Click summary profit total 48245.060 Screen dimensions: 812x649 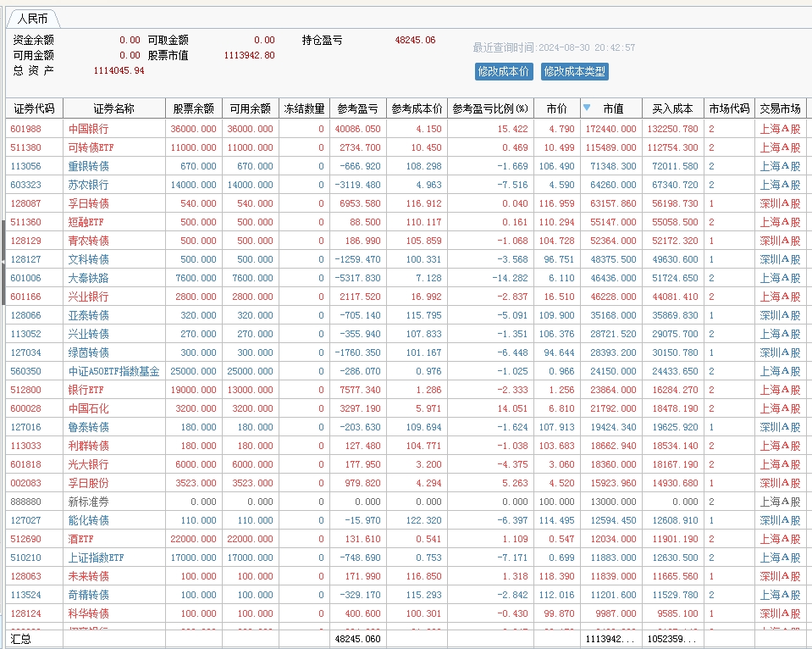(358, 639)
